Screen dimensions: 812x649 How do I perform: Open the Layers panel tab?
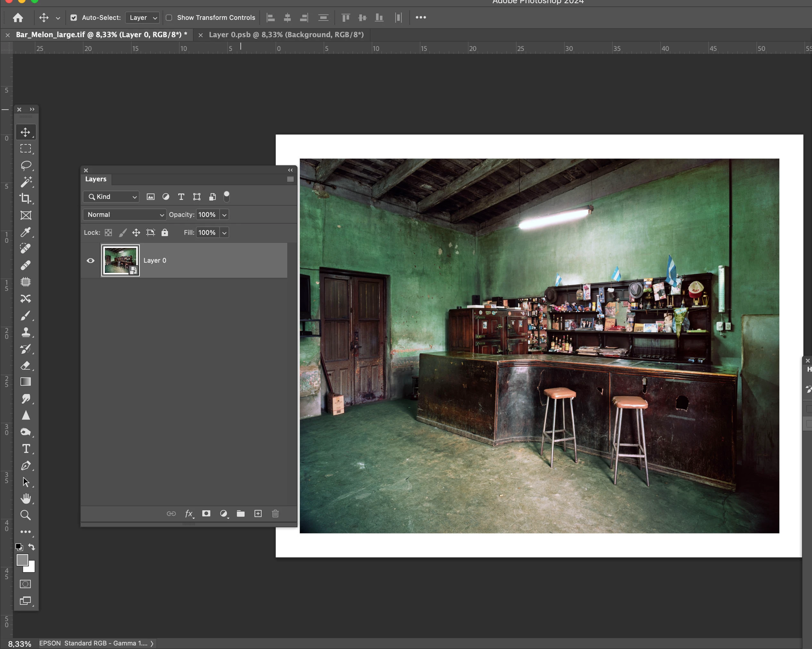coord(96,179)
